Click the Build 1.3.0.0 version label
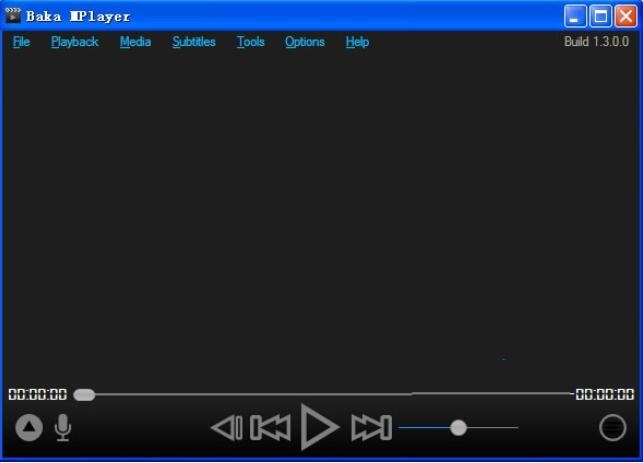The width and height of the screenshot is (643, 463). 596,42
